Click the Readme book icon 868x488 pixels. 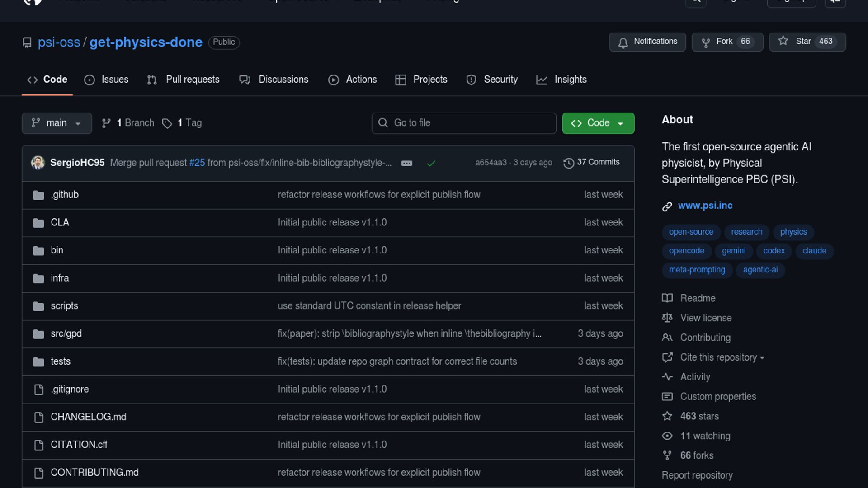pyautogui.click(x=667, y=298)
